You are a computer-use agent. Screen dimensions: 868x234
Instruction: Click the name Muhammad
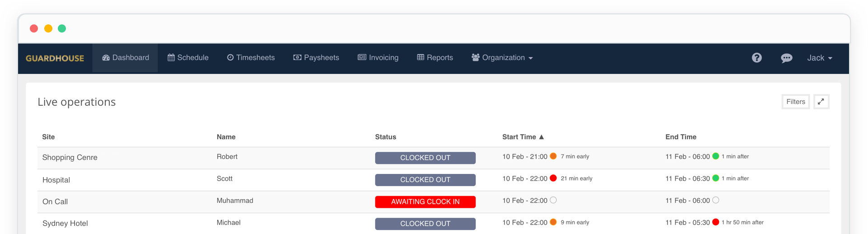(x=235, y=201)
